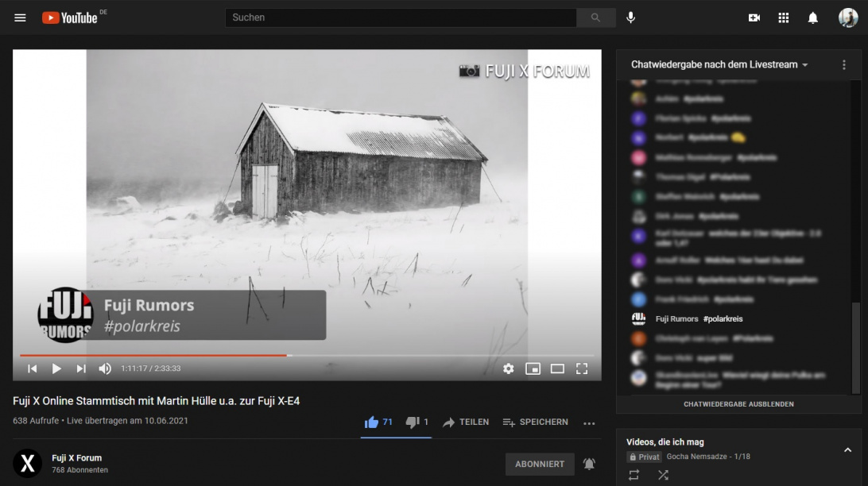This screenshot has width=868, height=486.
Task: Open the Chatwiedergabe nach dem Livestream dropdown
Action: point(719,64)
